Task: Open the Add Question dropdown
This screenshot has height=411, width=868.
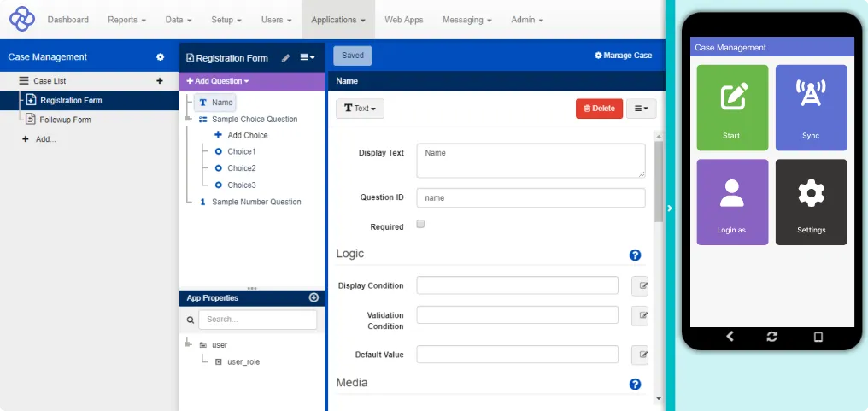Action: point(218,81)
